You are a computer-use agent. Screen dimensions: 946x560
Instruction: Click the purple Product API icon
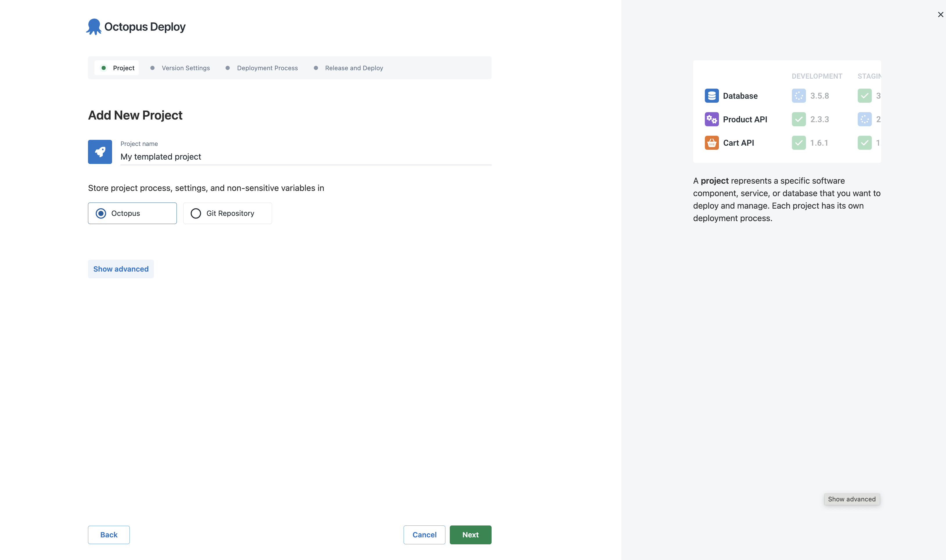tap(711, 119)
